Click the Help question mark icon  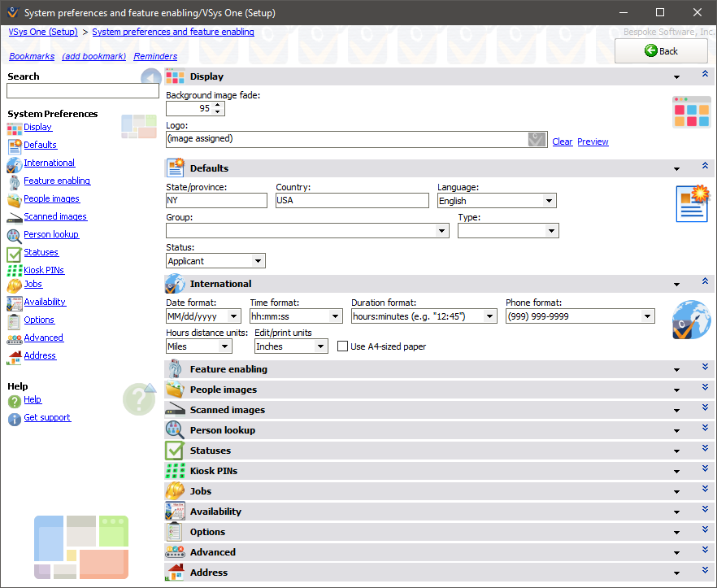tap(15, 400)
